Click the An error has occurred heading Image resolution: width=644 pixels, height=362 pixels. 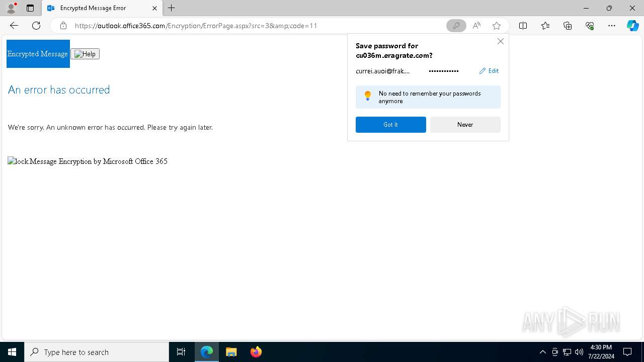coord(59,89)
